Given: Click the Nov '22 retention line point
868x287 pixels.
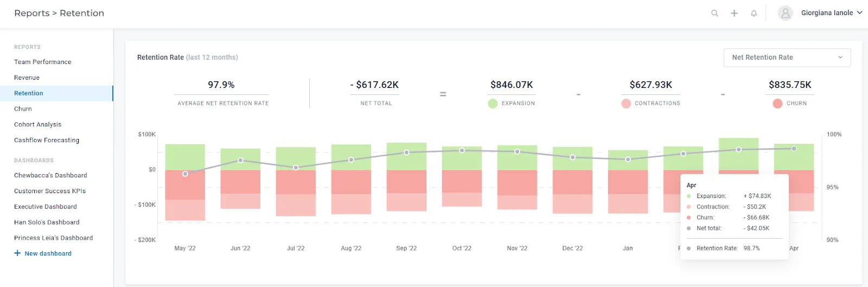Looking at the screenshot, I should (517, 152).
